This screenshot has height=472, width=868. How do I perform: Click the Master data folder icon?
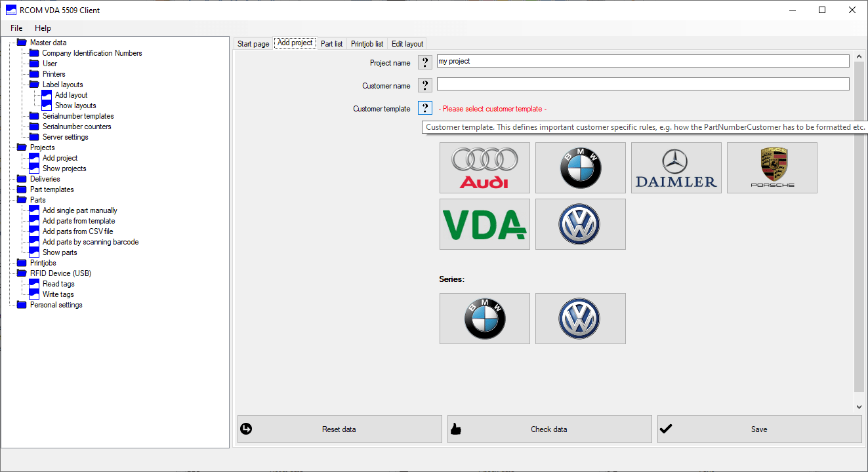pyautogui.click(x=22, y=43)
